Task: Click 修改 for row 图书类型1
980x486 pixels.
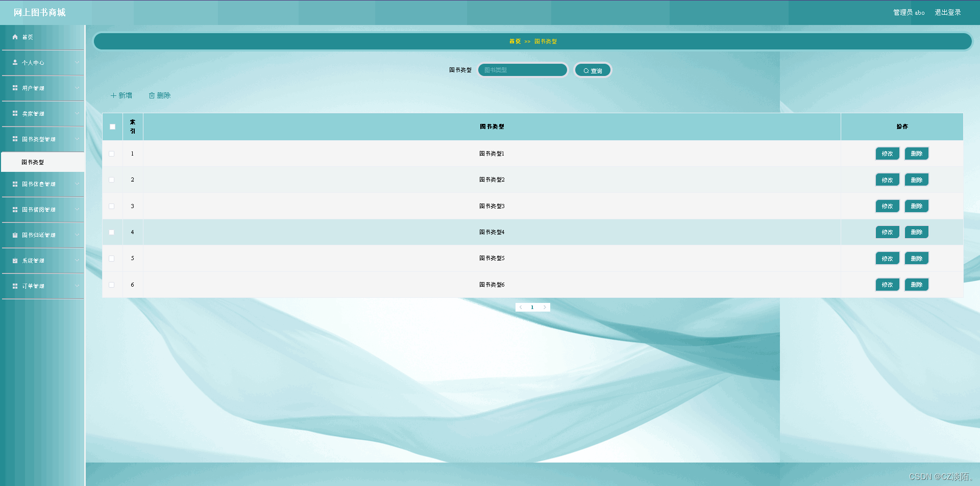Action: pyautogui.click(x=887, y=154)
